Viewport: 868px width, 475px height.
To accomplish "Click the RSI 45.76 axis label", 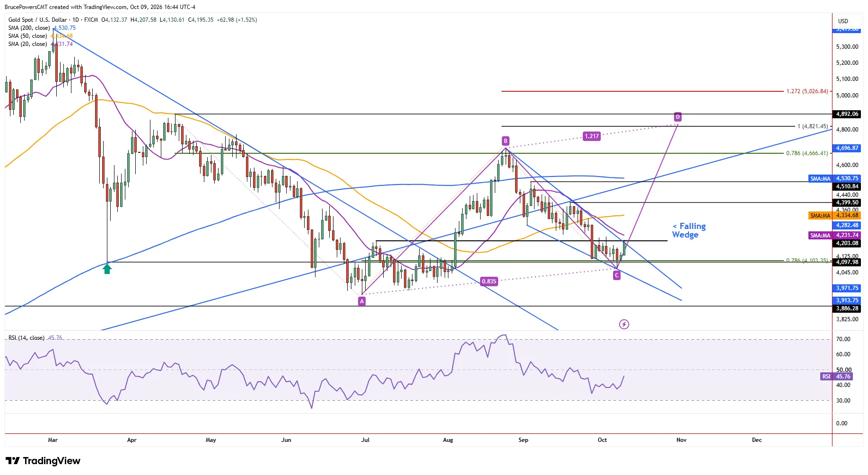I will (x=837, y=377).
